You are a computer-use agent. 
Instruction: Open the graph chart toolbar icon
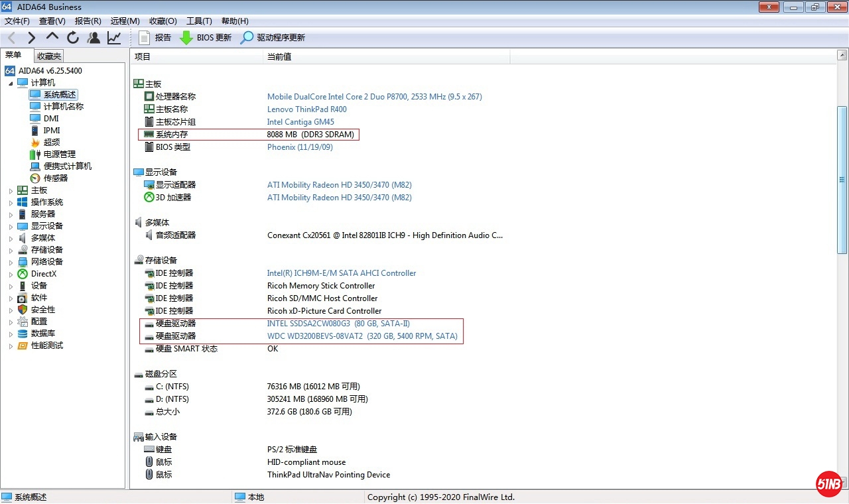pos(114,38)
